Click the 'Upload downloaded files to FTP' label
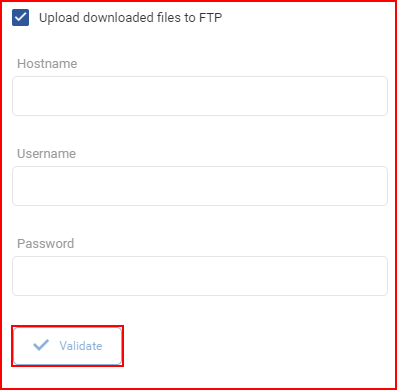This screenshot has height=390, width=397. point(130,17)
